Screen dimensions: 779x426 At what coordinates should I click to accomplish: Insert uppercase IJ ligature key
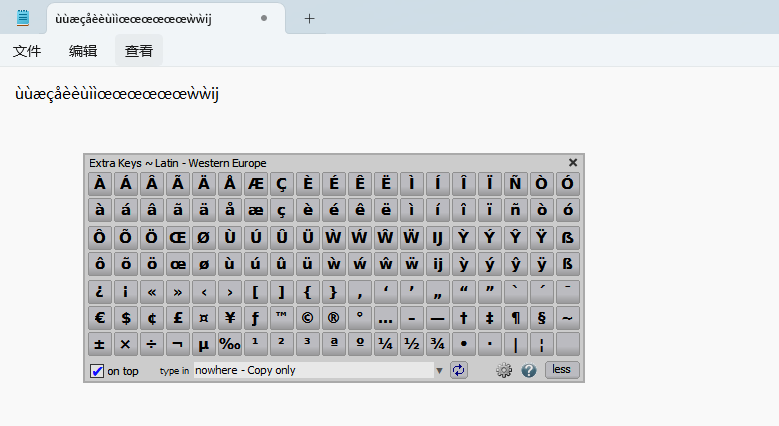437,238
